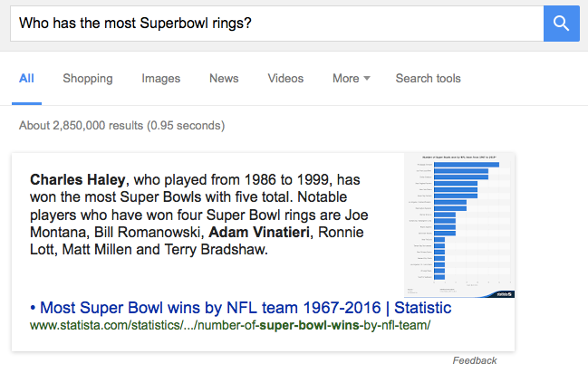Open the Super Bowl wins chart thumbnail

pyautogui.click(x=459, y=225)
